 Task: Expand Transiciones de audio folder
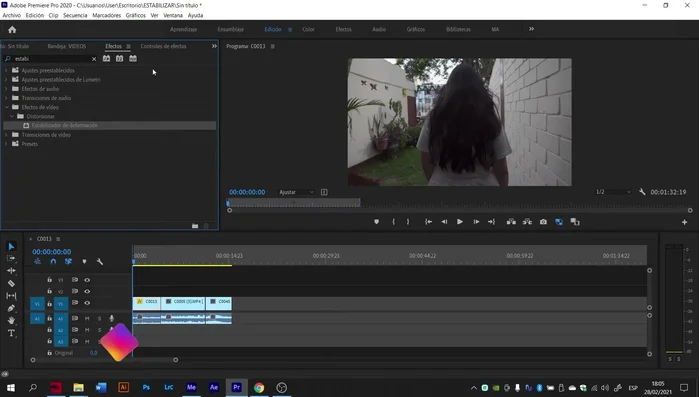click(6, 98)
